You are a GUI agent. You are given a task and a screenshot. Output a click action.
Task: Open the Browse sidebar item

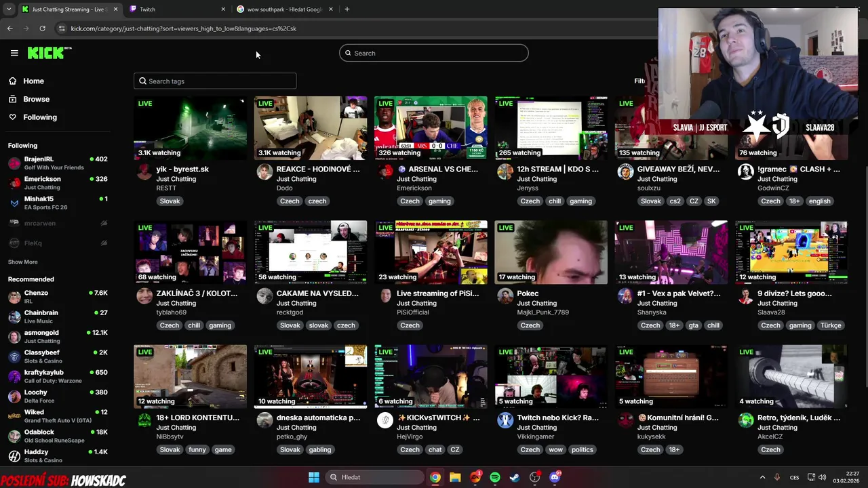tap(36, 99)
